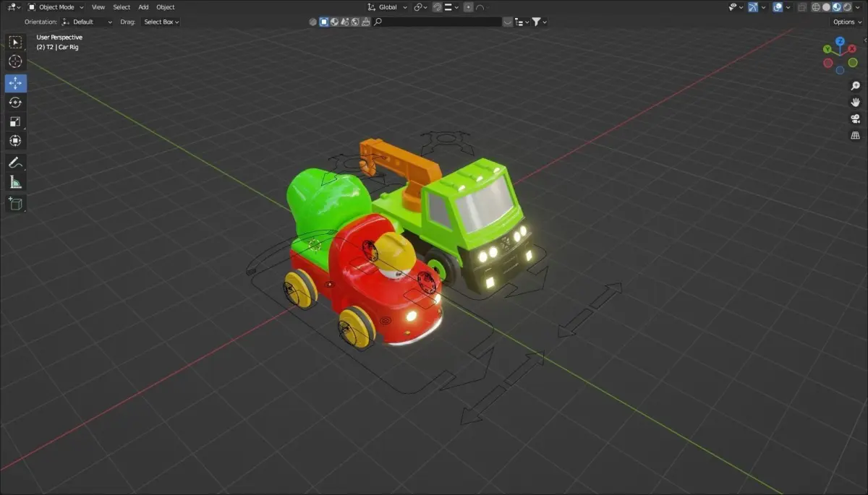
Task: Choose the Move tool
Action: 15,83
